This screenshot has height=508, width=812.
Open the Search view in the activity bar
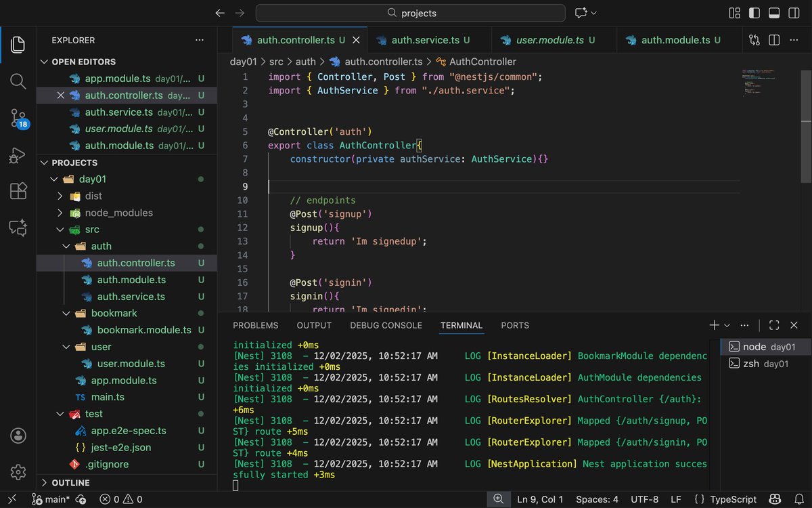point(18,81)
